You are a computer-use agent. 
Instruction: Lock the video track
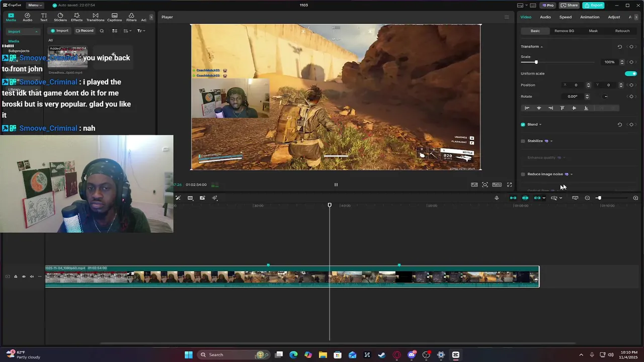[x=15, y=277]
